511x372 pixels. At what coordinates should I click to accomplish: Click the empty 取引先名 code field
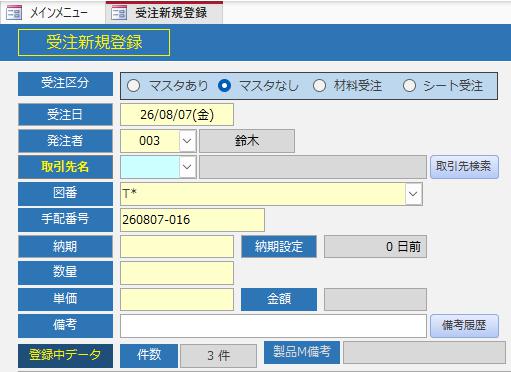click(150, 167)
